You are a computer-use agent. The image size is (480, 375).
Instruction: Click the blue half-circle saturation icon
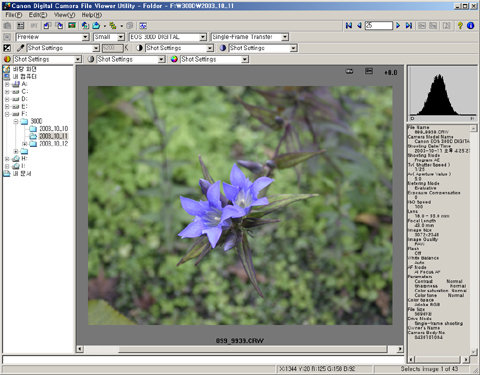[223, 48]
